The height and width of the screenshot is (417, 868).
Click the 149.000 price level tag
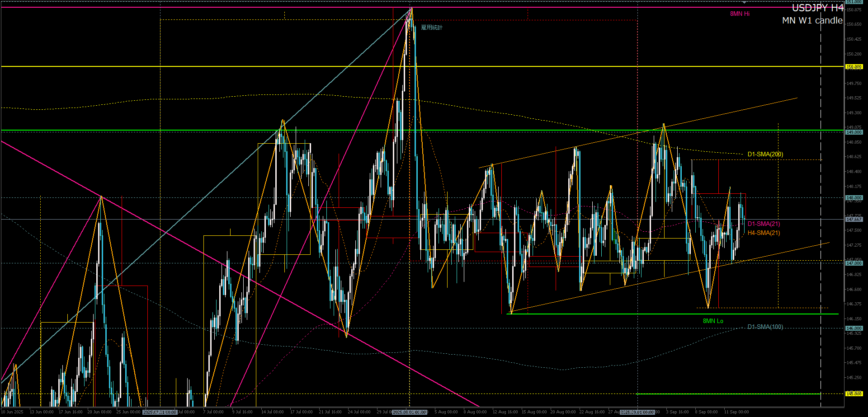point(854,132)
